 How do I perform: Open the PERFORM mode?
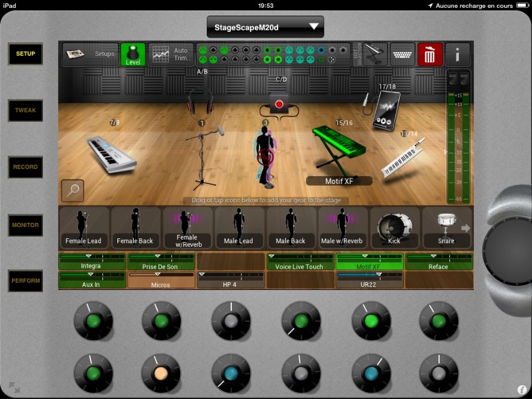[x=25, y=281]
